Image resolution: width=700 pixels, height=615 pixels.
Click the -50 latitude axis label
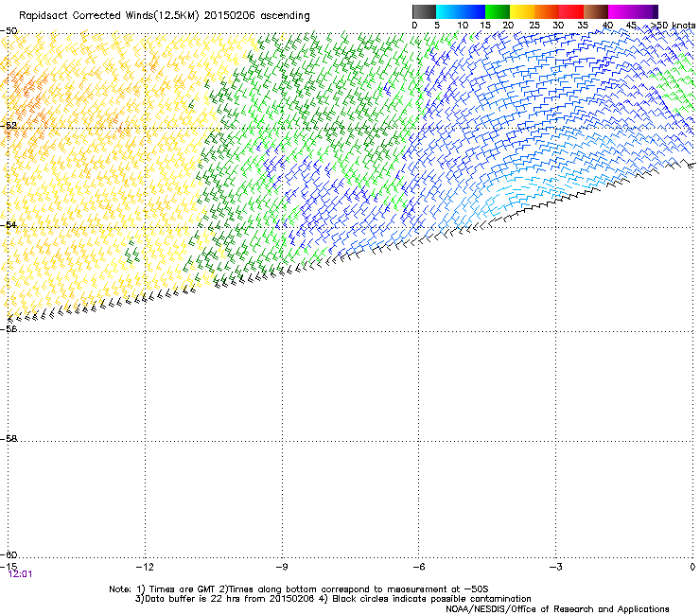point(9,31)
